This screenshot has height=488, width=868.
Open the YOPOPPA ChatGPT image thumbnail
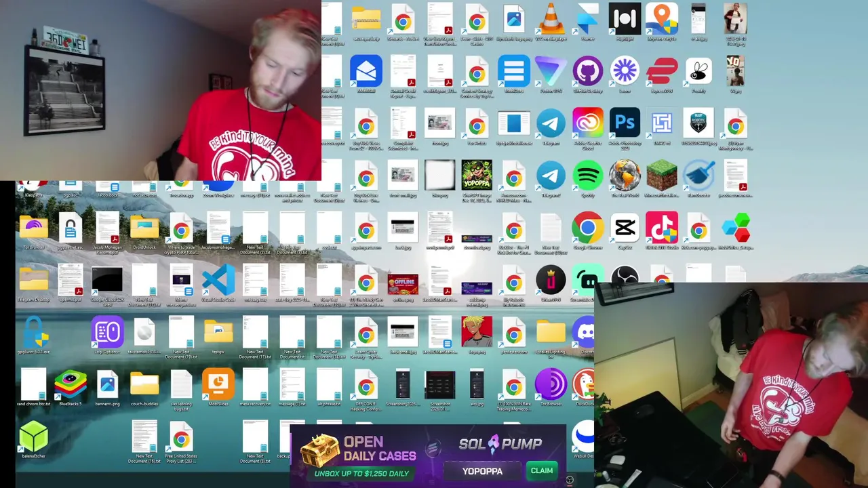pyautogui.click(x=477, y=176)
